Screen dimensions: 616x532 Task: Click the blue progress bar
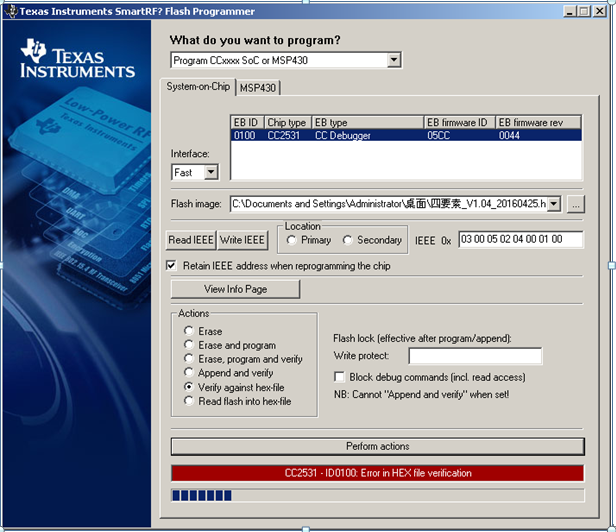tap(378, 495)
